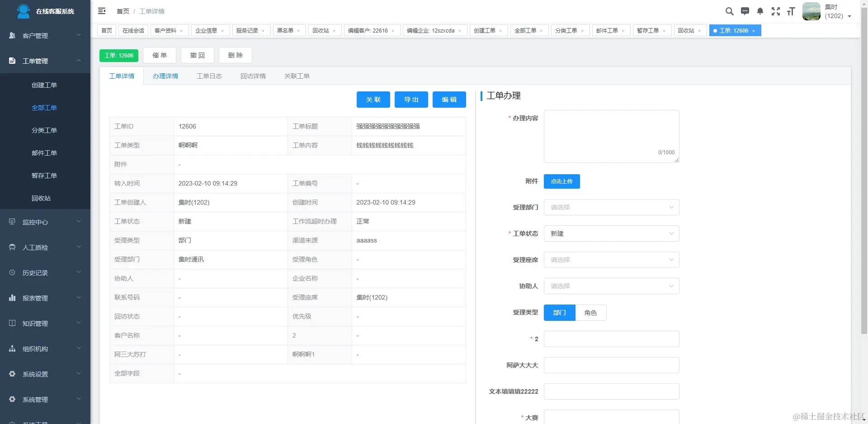Click the 关联 button

pyautogui.click(x=373, y=100)
